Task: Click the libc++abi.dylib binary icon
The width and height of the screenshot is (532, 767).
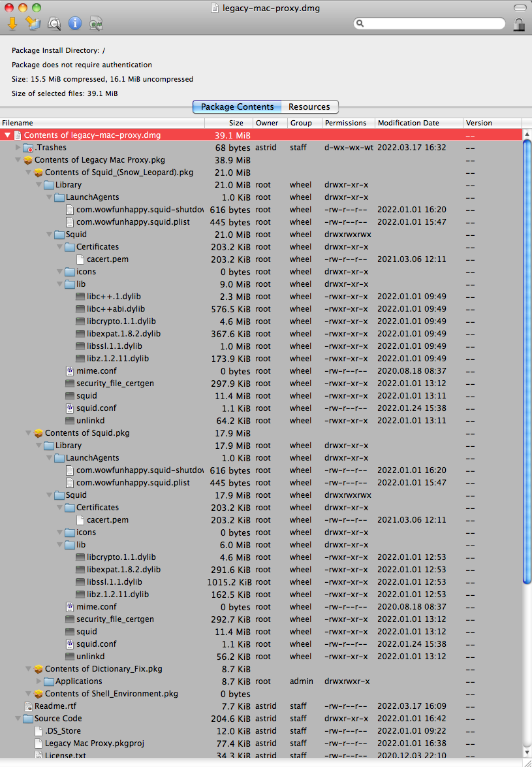Action: pyautogui.click(x=80, y=309)
